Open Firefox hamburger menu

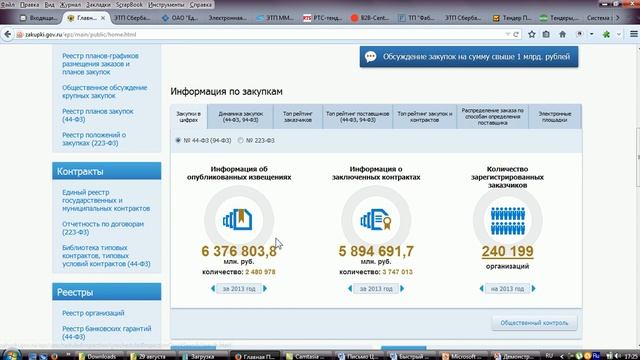tap(633, 35)
